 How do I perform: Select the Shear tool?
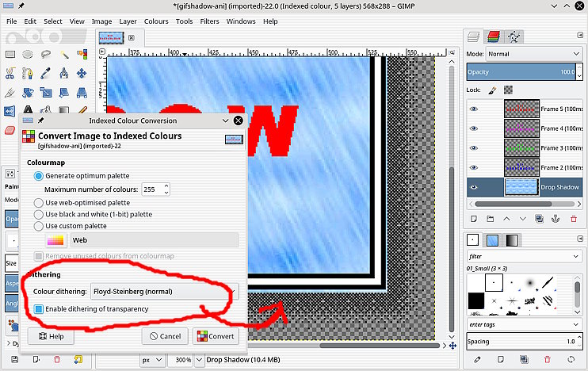tap(64, 92)
